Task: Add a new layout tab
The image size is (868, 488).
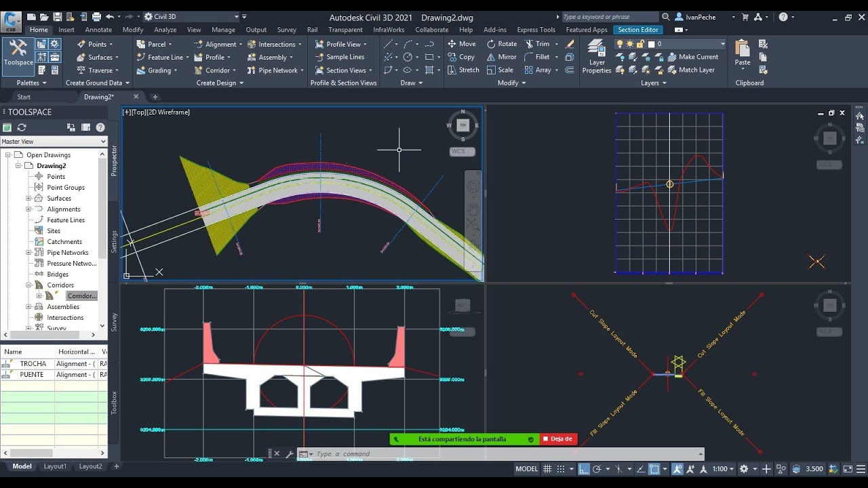Action: 117,466
